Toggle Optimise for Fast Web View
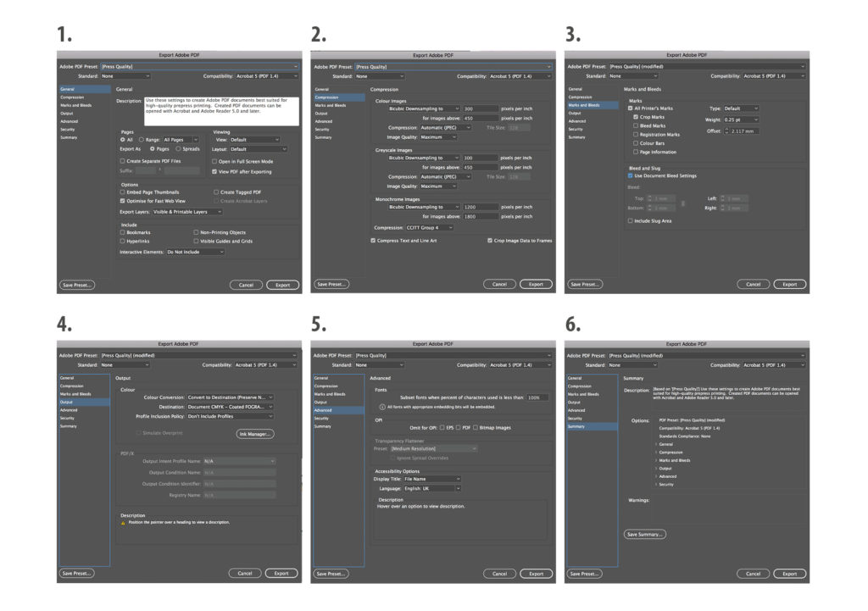 (122, 201)
